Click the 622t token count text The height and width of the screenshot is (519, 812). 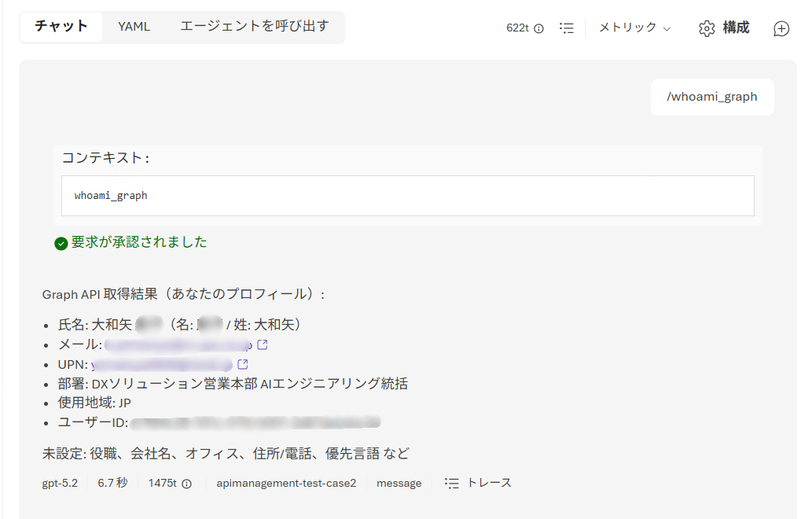click(x=517, y=28)
